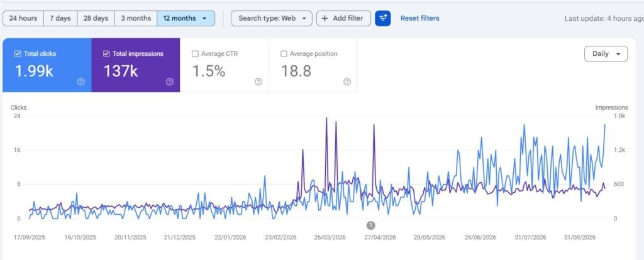Select the 12 months range label

click(179, 18)
